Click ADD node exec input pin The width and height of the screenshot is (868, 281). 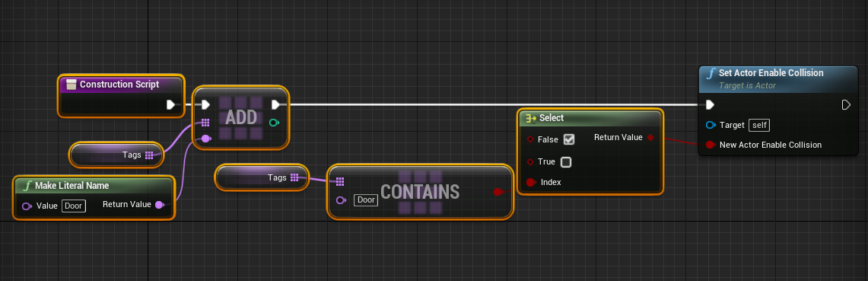pyautogui.click(x=205, y=105)
